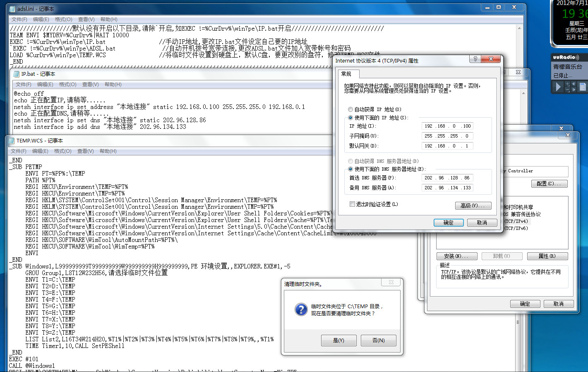Open 格式 menu in adsl.ini Notepad
Viewport: 588px width, 372px height.
pyautogui.click(x=63, y=19)
